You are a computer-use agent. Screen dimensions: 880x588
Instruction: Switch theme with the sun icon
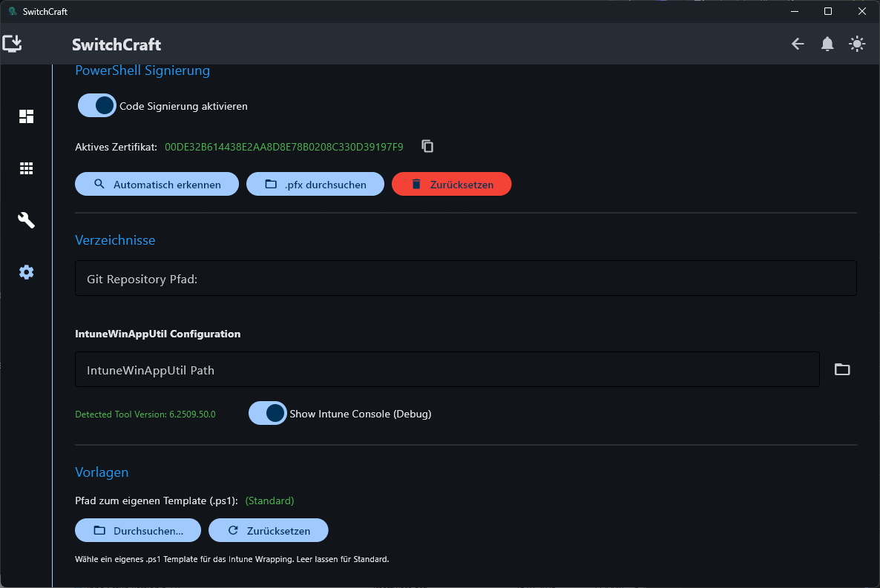tap(857, 44)
